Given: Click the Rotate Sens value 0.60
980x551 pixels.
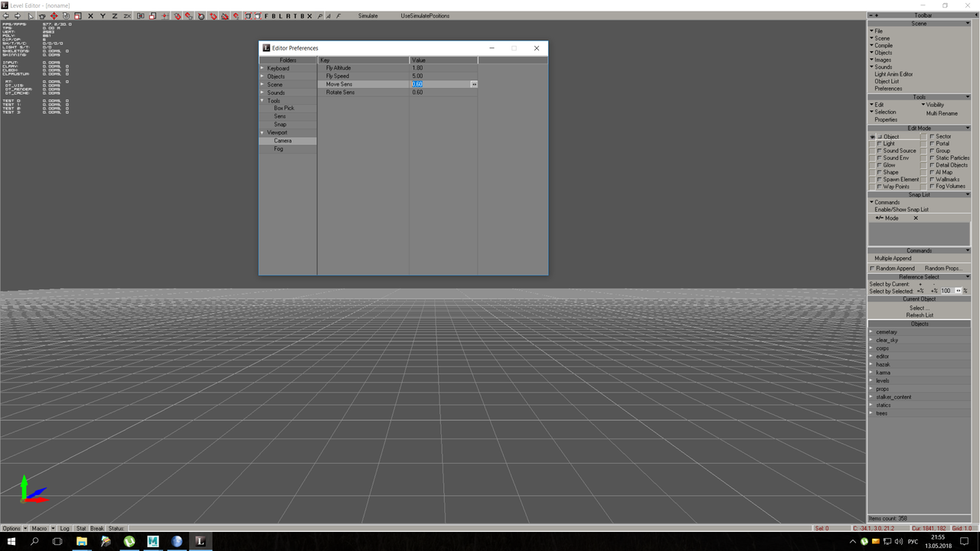Looking at the screenshot, I should [x=417, y=93].
